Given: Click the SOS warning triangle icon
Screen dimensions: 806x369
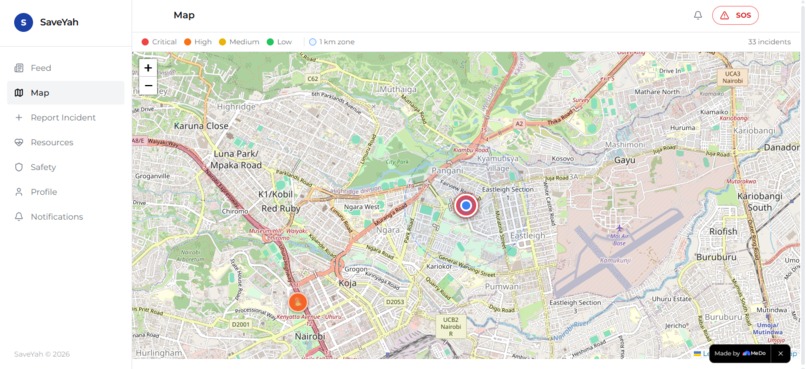Looking at the screenshot, I should tap(724, 15).
